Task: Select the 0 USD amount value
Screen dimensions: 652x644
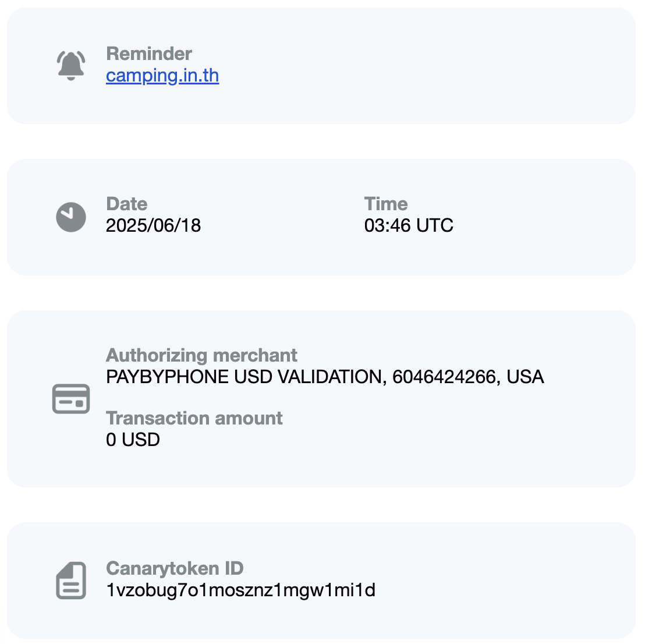Action: tap(133, 440)
